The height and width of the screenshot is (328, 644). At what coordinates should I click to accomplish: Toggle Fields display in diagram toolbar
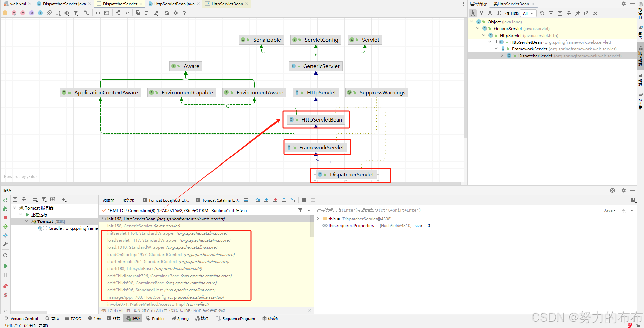(5, 13)
